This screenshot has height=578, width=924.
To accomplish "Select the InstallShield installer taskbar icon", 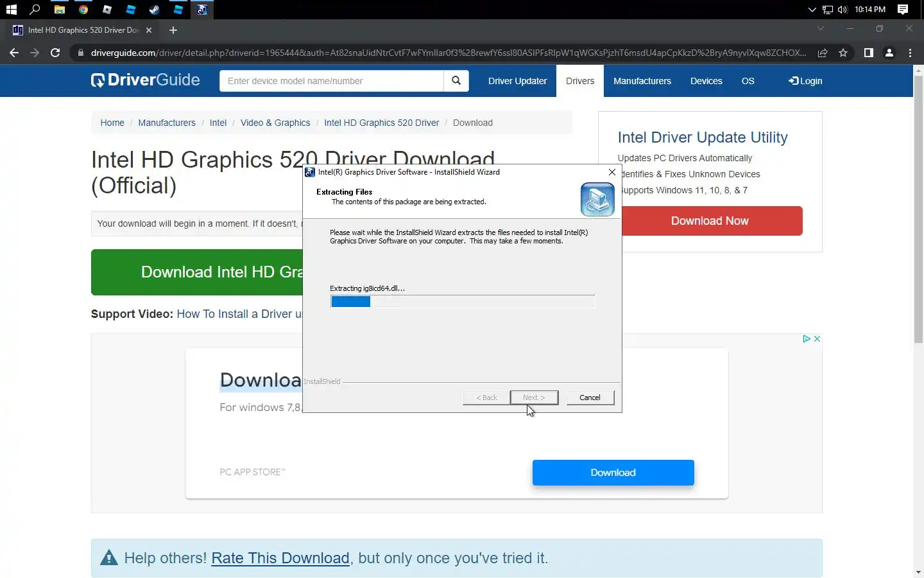I will [201, 10].
